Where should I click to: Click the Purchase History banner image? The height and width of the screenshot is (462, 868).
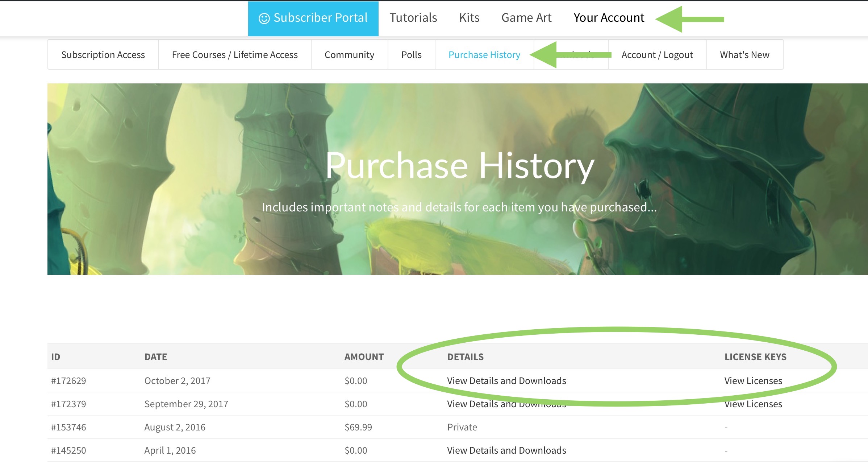coord(457,179)
